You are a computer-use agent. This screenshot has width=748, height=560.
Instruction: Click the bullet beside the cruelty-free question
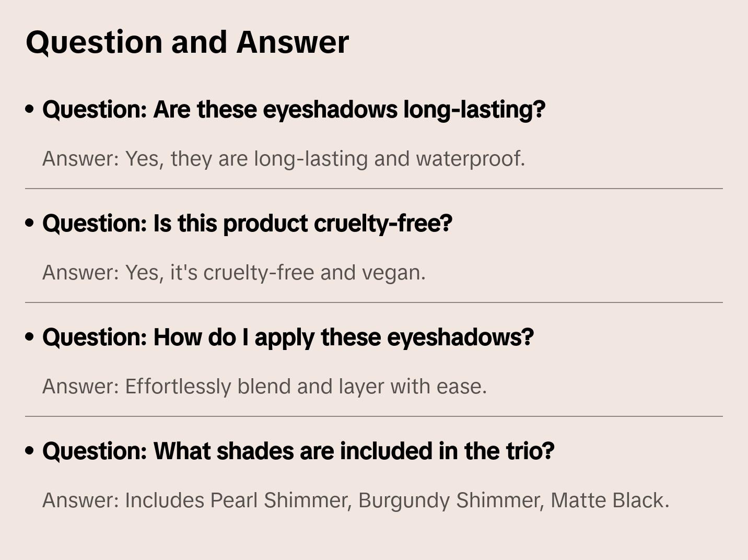point(30,224)
